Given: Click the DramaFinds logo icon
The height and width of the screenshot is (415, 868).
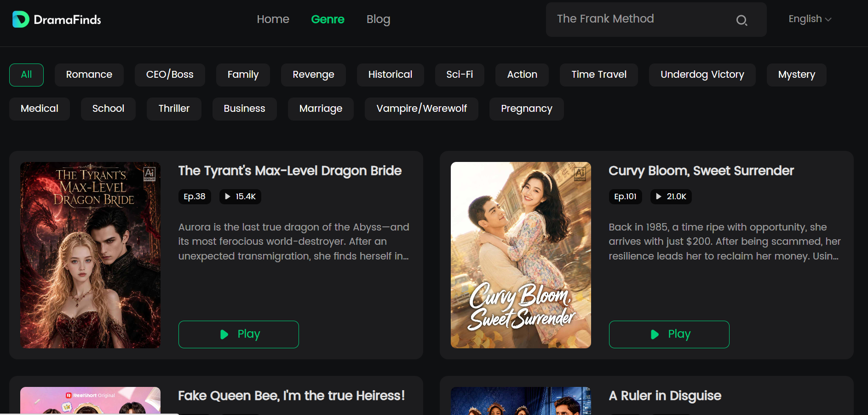Looking at the screenshot, I should point(21,19).
